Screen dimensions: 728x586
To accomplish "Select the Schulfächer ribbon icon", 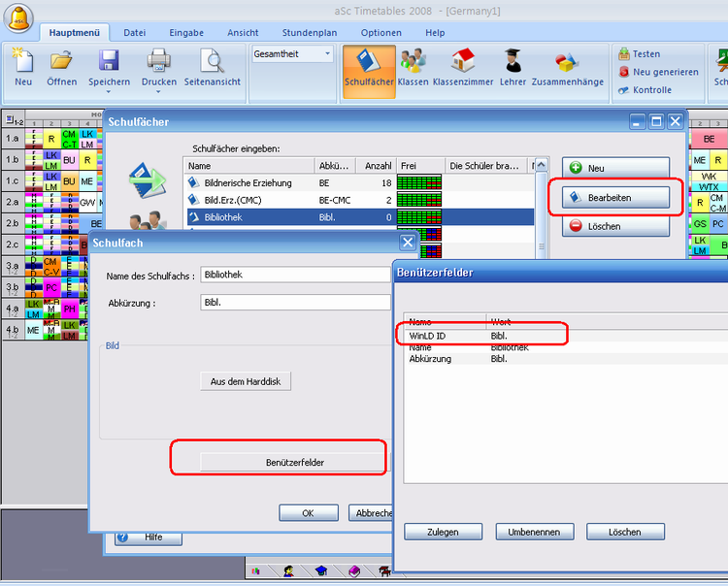I will coord(369,72).
